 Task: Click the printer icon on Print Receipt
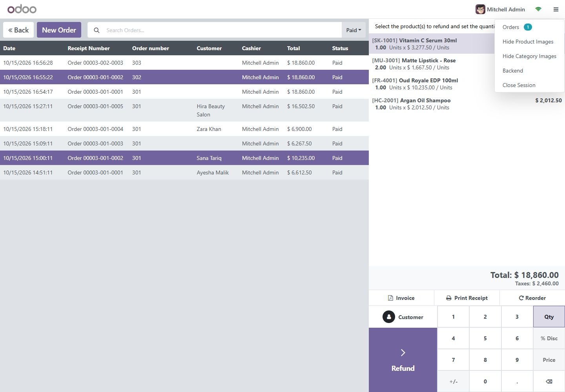tap(449, 298)
